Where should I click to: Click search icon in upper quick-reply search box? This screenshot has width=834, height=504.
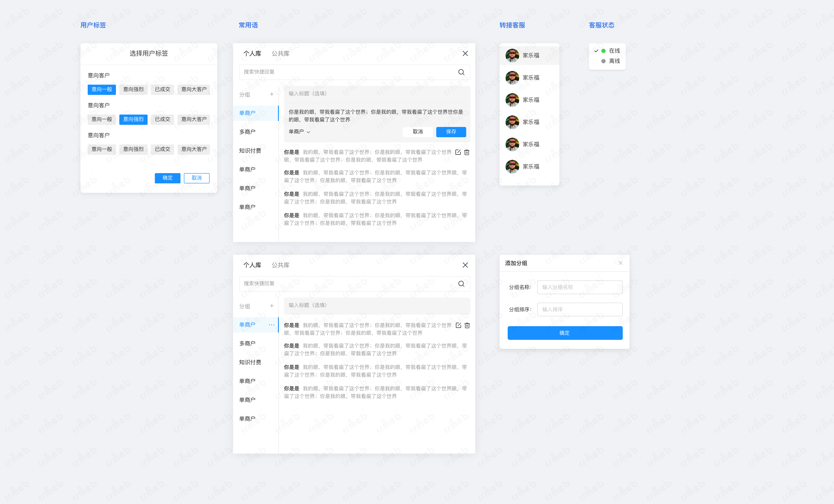461,72
